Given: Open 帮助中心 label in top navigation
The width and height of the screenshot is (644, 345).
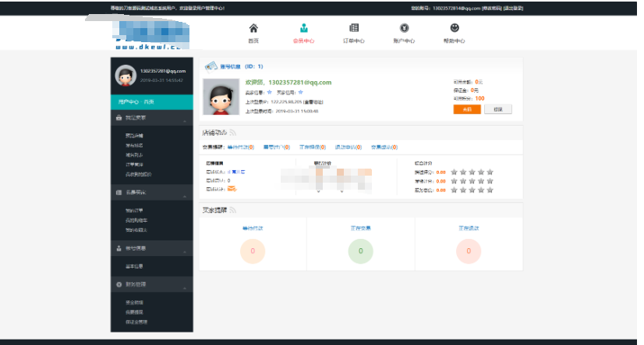Looking at the screenshot, I should (455, 41).
